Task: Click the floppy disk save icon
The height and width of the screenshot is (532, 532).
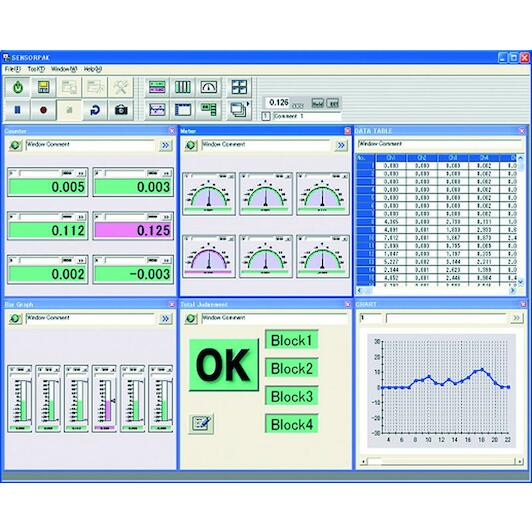Action: [43, 87]
